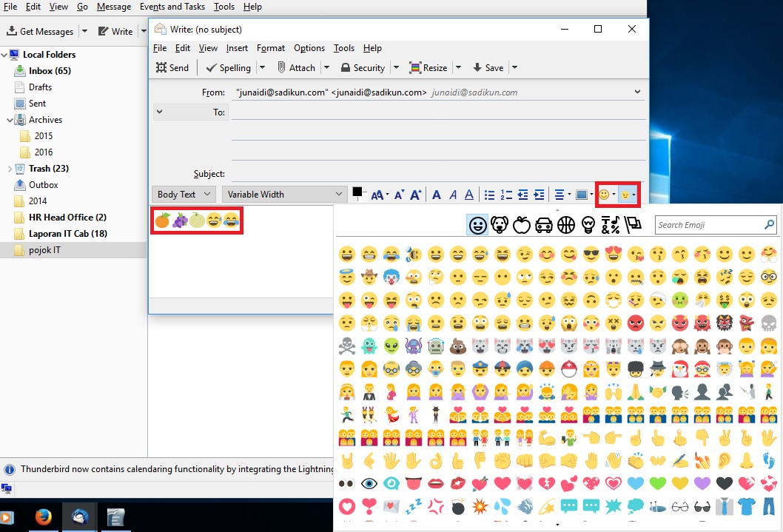
Task: Select the Symbols emoji category
Action: tap(611, 225)
